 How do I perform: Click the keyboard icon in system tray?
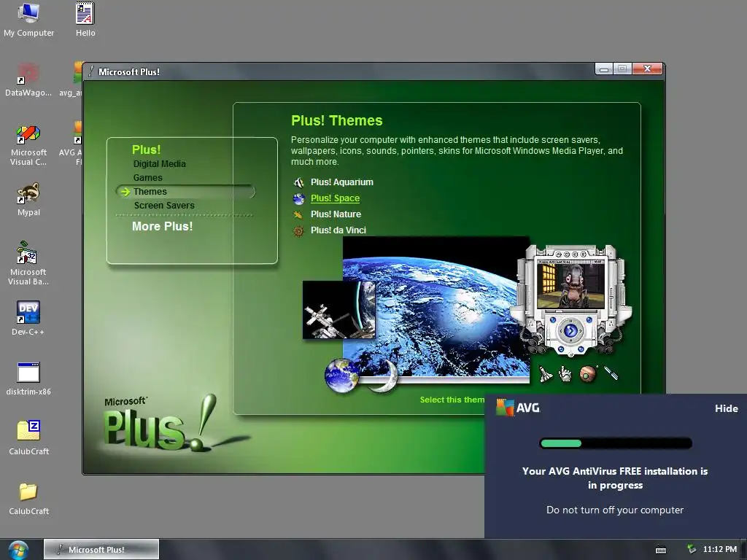tap(661, 550)
